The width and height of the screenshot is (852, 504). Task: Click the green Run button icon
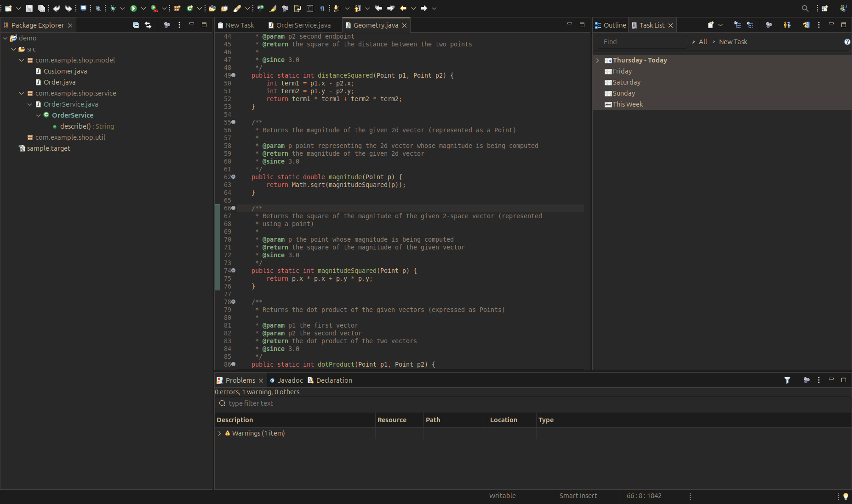[133, 8]
